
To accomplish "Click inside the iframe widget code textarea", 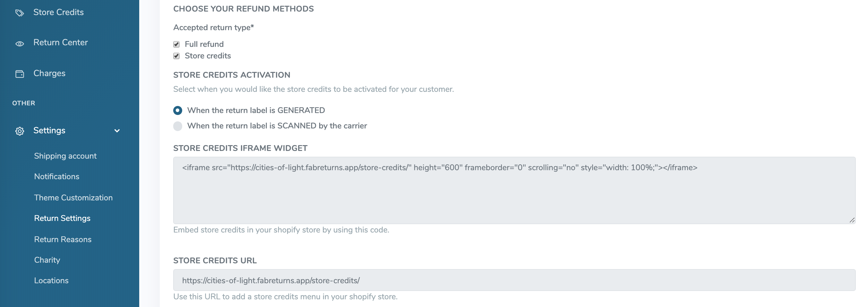I will tap(514, 190).
